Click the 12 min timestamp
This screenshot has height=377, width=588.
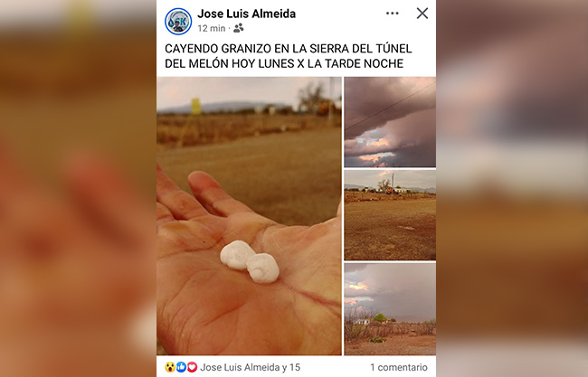212,29
